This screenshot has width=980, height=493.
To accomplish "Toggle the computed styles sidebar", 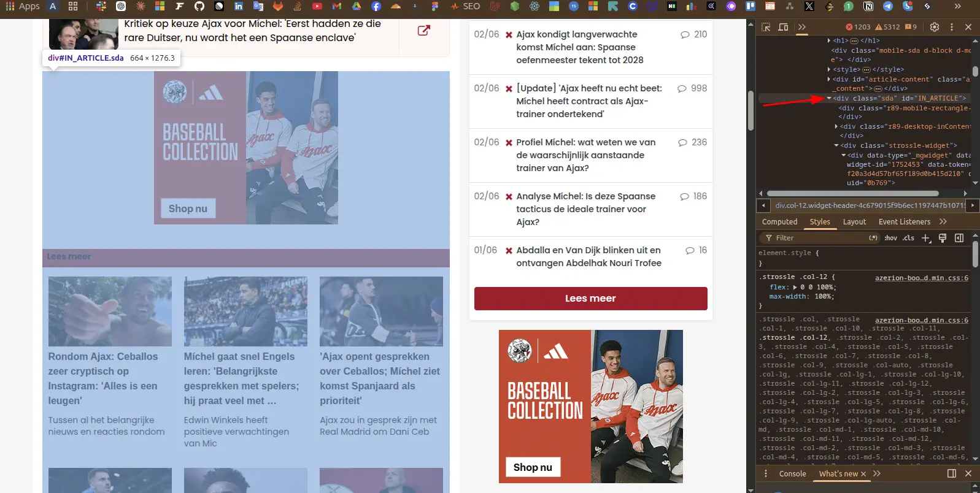I will 959,238.
